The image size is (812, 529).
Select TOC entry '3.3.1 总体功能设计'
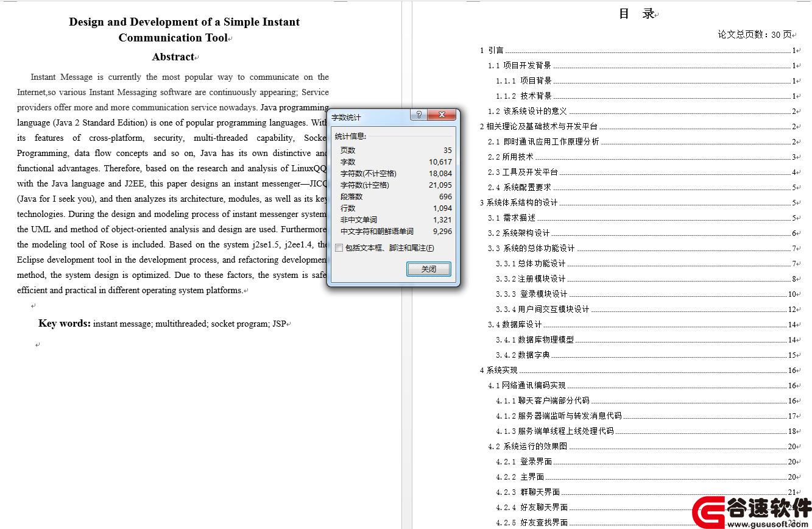pyautogui.click(x=646, y=263)
